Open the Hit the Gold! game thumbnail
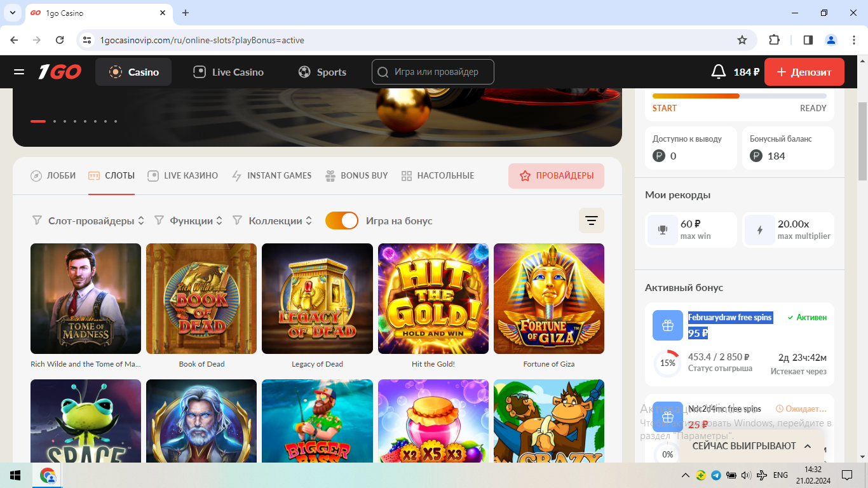The image size is (868, 488). [x=433, y=299]
